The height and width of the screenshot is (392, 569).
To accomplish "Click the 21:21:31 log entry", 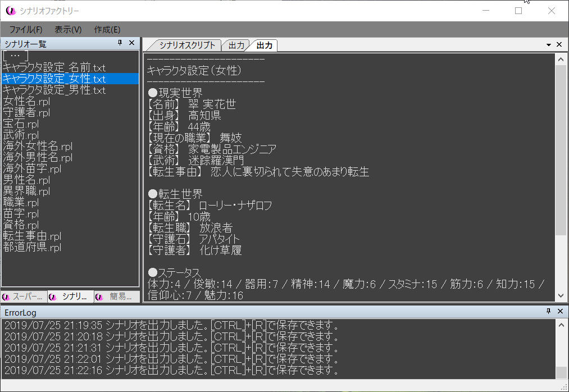I will click(x=171, y=348).
